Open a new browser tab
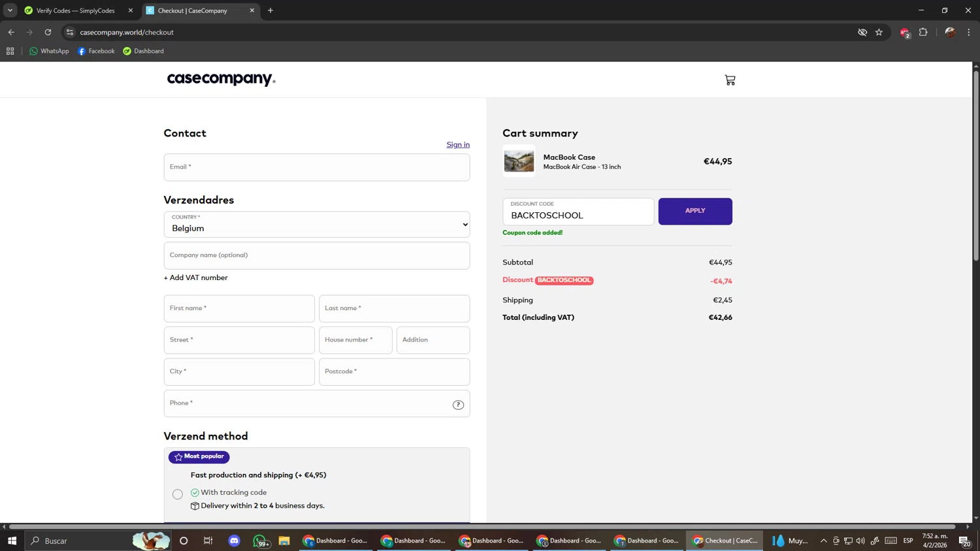Viewport: 980px width, 551px height. pos(270,10)
